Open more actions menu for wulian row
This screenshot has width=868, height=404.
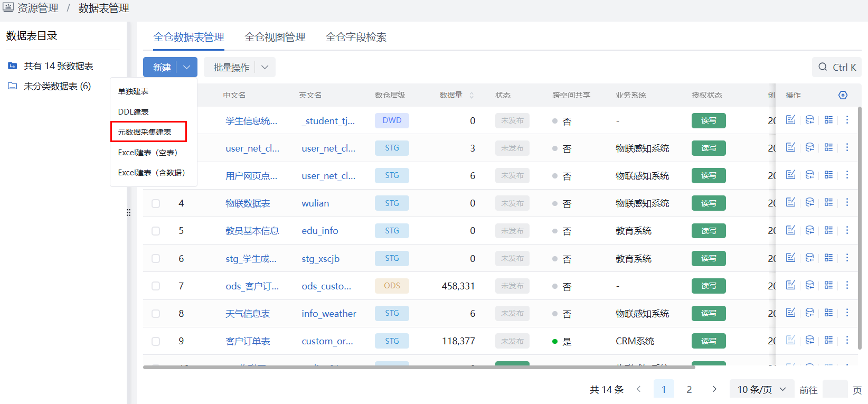pos(847,202)
